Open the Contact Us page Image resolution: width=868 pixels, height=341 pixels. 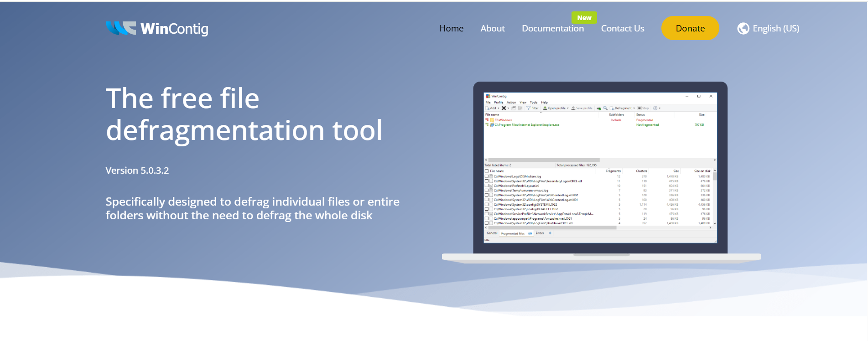[x=623, y=28]
